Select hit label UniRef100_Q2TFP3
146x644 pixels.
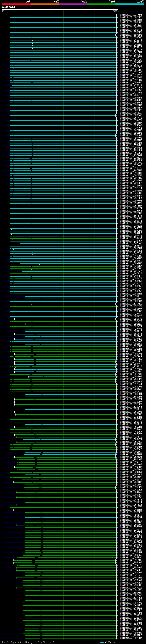pos(131,15)
